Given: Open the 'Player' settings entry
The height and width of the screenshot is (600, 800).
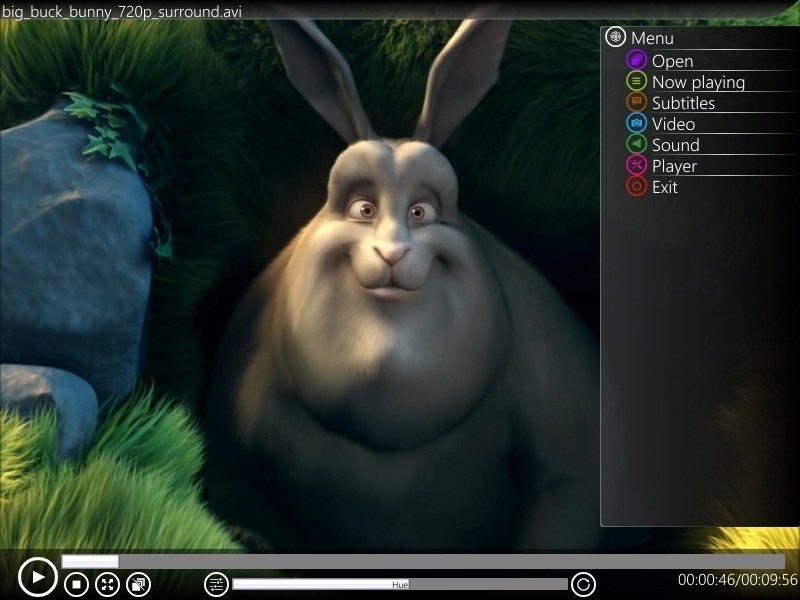Looking at the screenshot, I should pyautogui.click(x=674, y=166).
